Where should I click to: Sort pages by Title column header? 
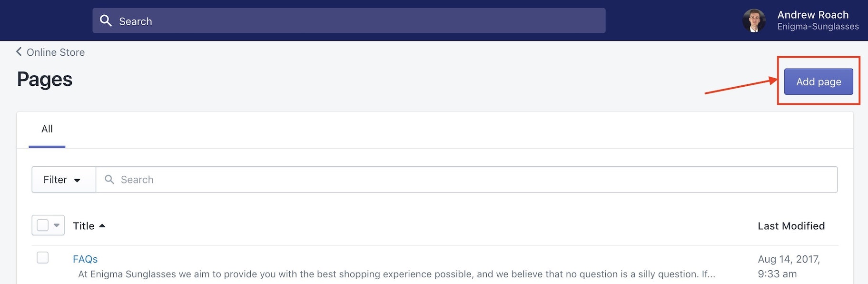coord(84,226)
